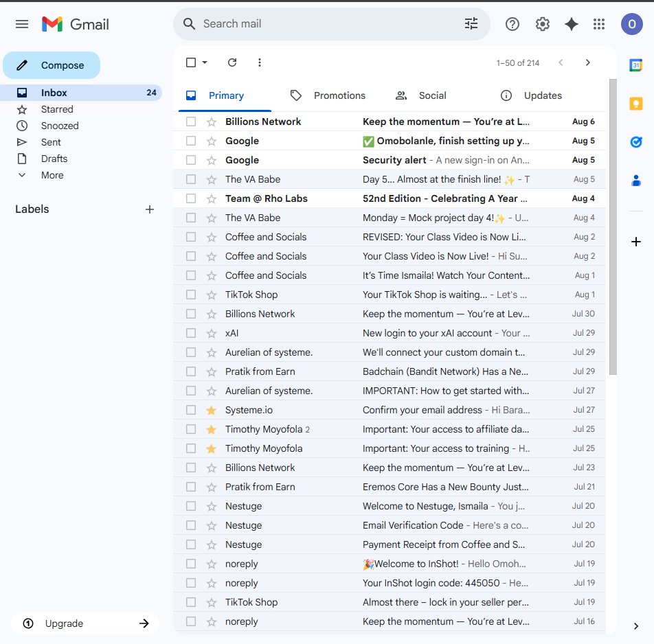Select the Systeme.io email checkbox
Image resolution: width=654 pixels, height=644 pixels.
pos(191,410)
